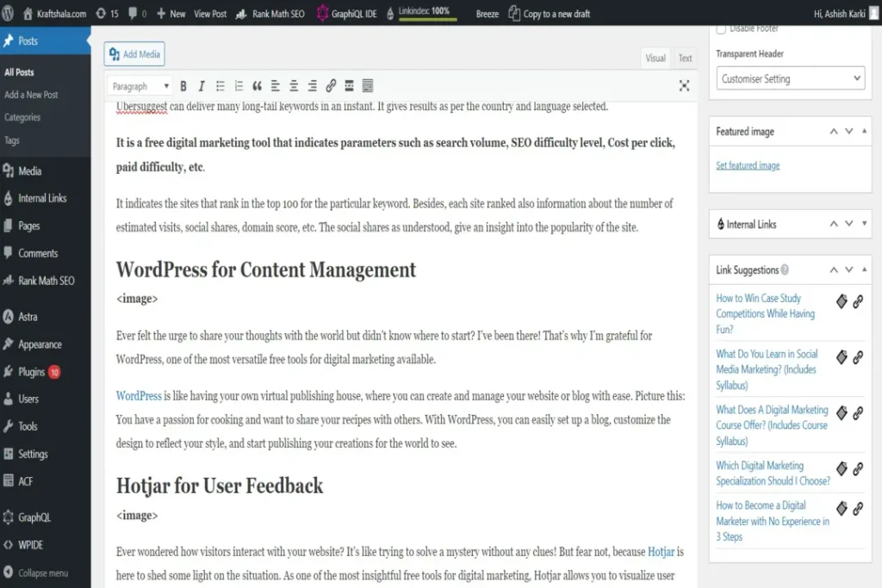This screenshot has width=882, height=588.
Task: Insert Read More tag icon
Action: [x=350, y=86]
